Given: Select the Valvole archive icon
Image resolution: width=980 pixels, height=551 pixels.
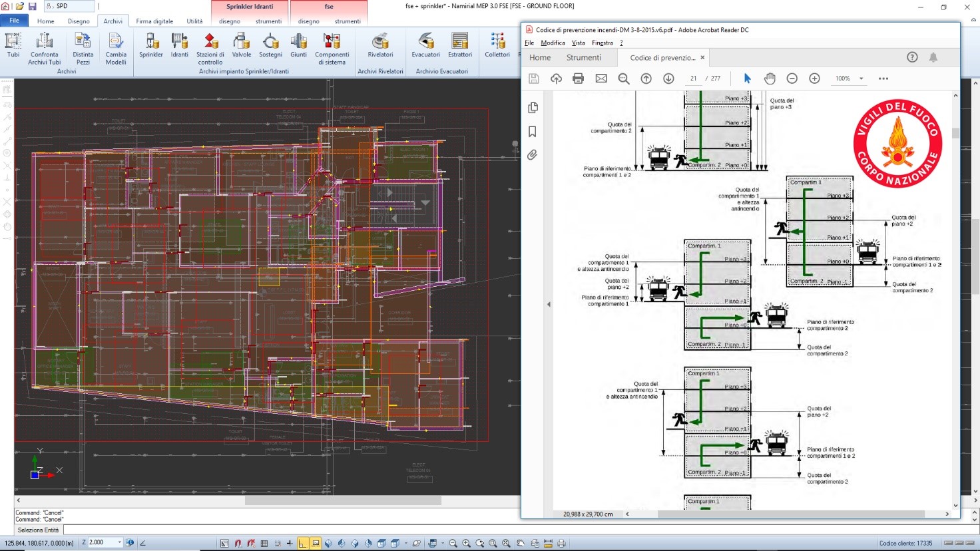Looking at the screenshot, I should coord(241,45).
